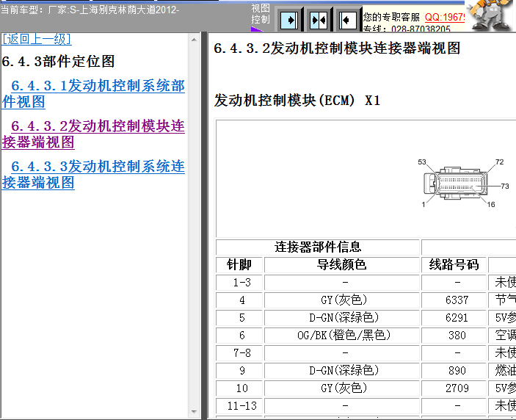This screenshot has width=516, height=420.
Task: Click the small purple triangle under 视图控制
Action: click(x=256, y=29)
